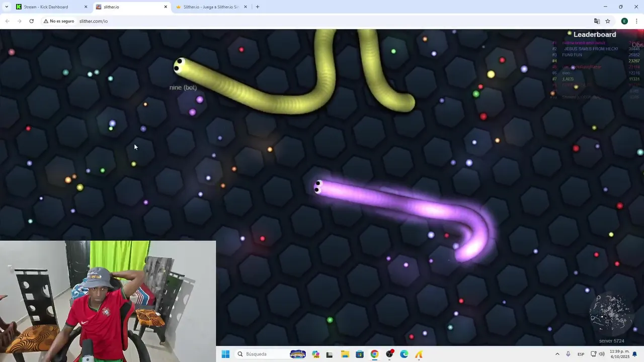Select the slither.io tab
The width and height of the screenshot is (644, 362).
132,7
